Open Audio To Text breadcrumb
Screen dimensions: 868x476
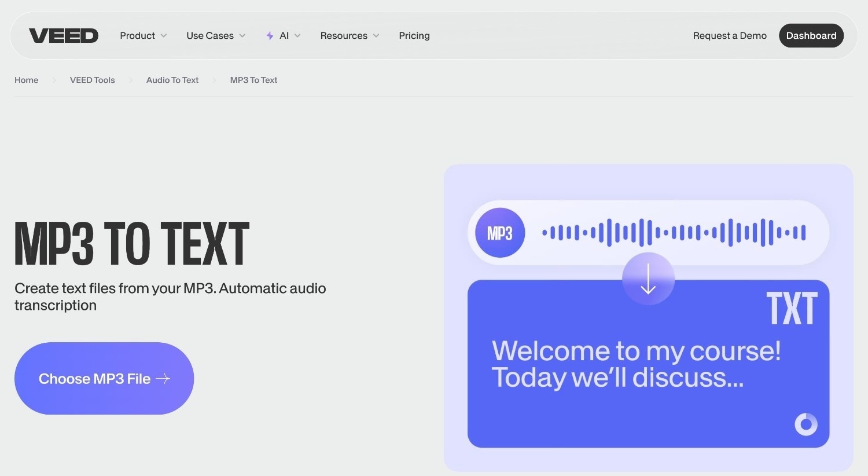[172, 80]
